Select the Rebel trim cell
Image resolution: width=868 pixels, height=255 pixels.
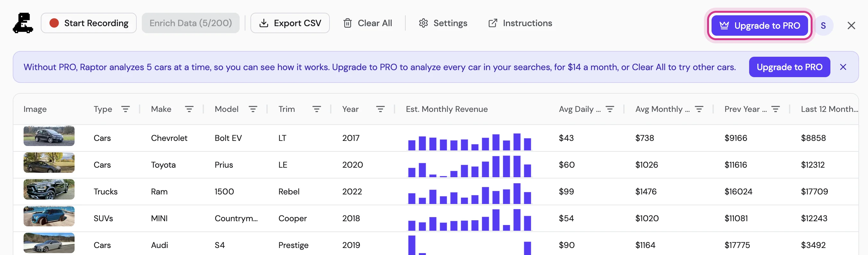pos(289,192)
